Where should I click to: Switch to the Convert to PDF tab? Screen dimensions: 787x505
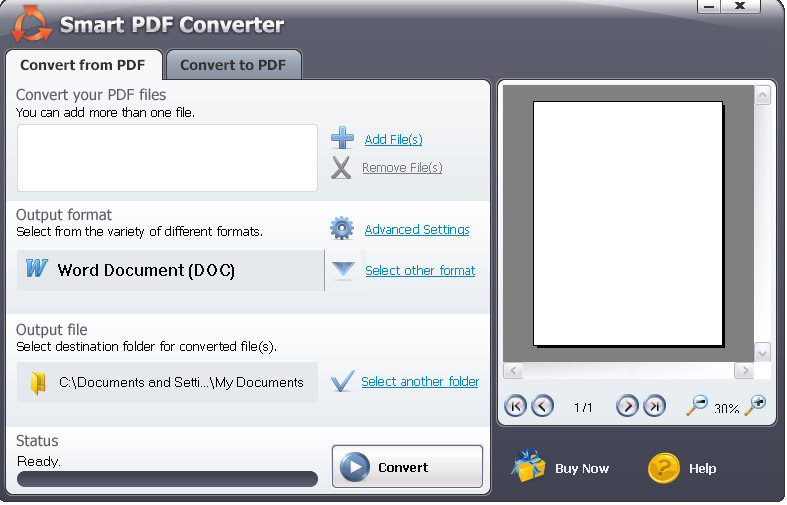pos(233,65)
